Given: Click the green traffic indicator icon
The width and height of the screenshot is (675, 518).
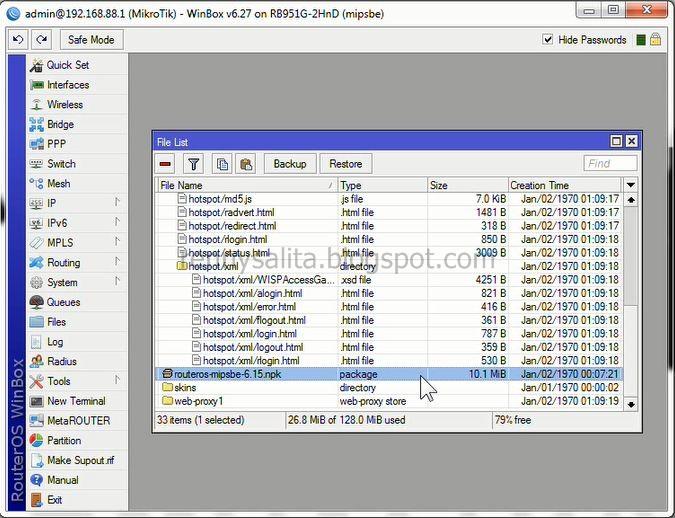Looking at the screenshot, I should (x=641, y=40).
